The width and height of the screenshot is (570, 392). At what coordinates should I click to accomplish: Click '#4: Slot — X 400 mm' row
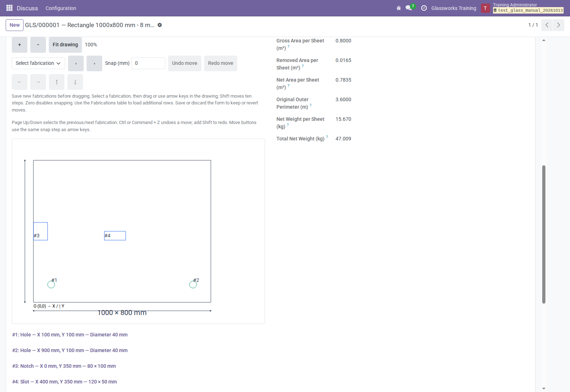coord(64,382)
